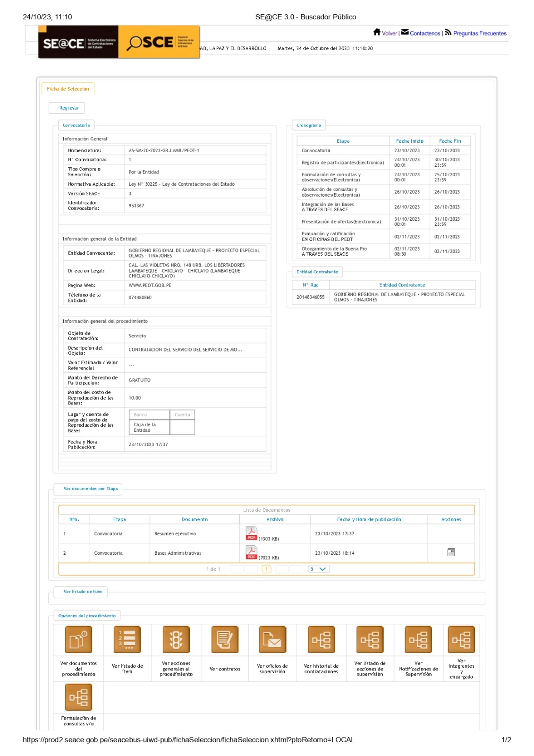Open the Preguntas Frecuentes link
The width and height of the screenshot is (534, 756).
[480, 34]
